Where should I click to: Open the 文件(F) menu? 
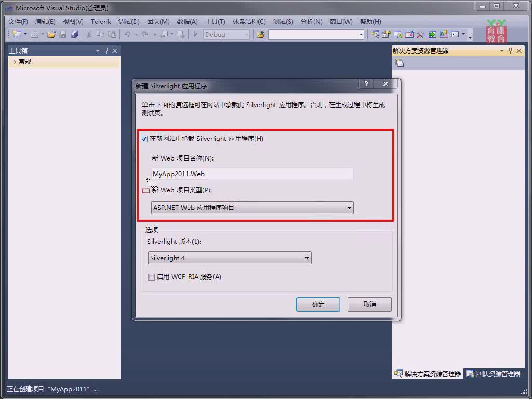click(18, 22)
